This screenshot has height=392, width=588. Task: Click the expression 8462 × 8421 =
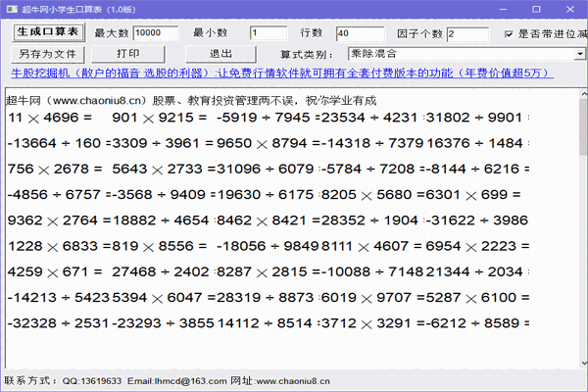[x=269, y=220]
